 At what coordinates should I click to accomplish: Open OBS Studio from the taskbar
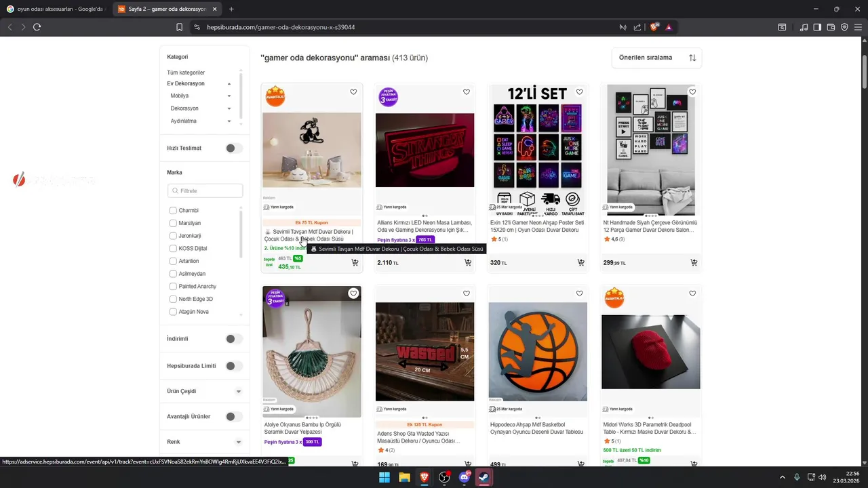pos(444,477)
